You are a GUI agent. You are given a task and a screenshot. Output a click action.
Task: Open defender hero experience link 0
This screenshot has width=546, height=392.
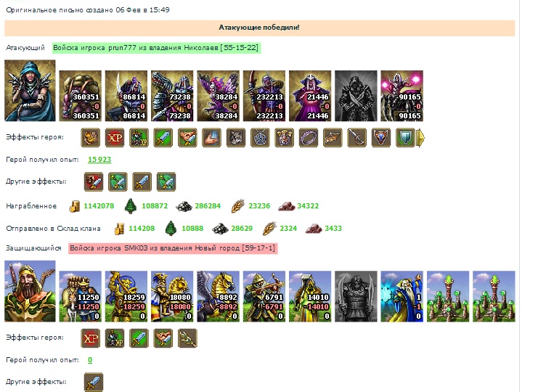click(90, 360)
